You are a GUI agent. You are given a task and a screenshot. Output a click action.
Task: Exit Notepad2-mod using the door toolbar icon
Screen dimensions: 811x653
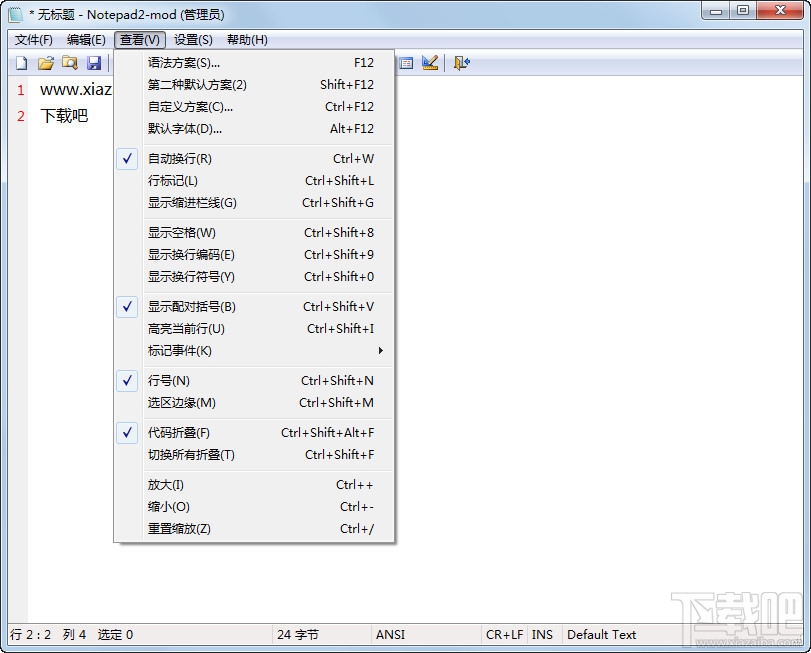click(458, 62)
